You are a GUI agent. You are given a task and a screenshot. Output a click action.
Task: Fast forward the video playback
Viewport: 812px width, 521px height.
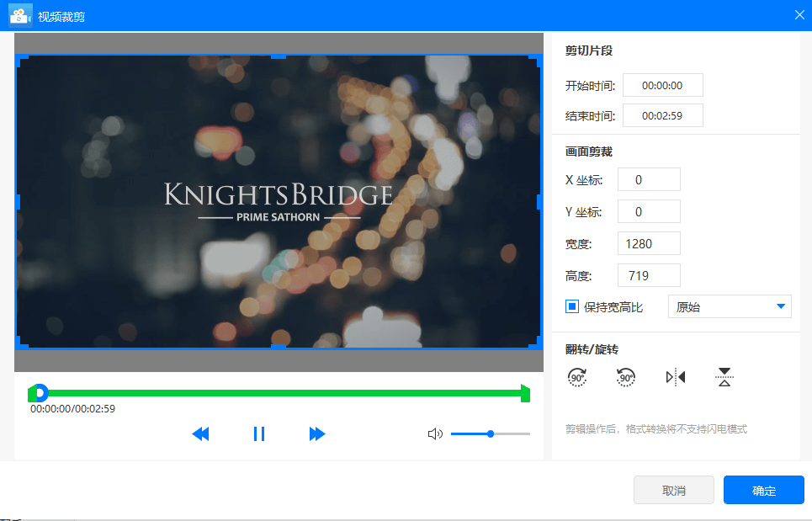(317, 434)
